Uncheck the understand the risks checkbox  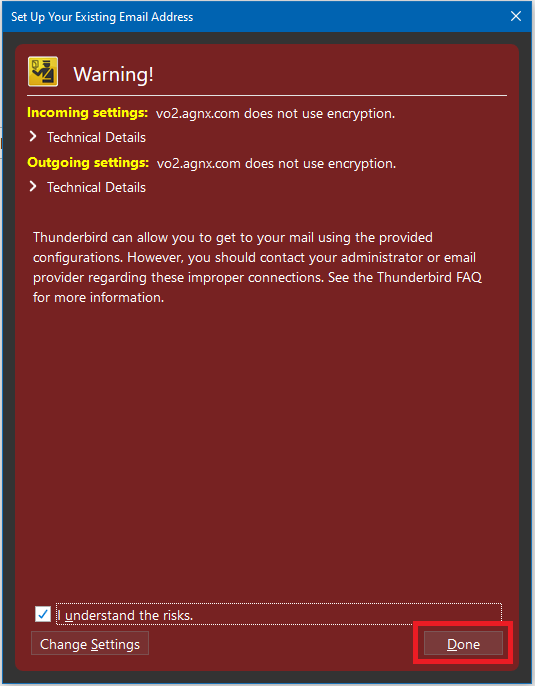pos(43,614)
